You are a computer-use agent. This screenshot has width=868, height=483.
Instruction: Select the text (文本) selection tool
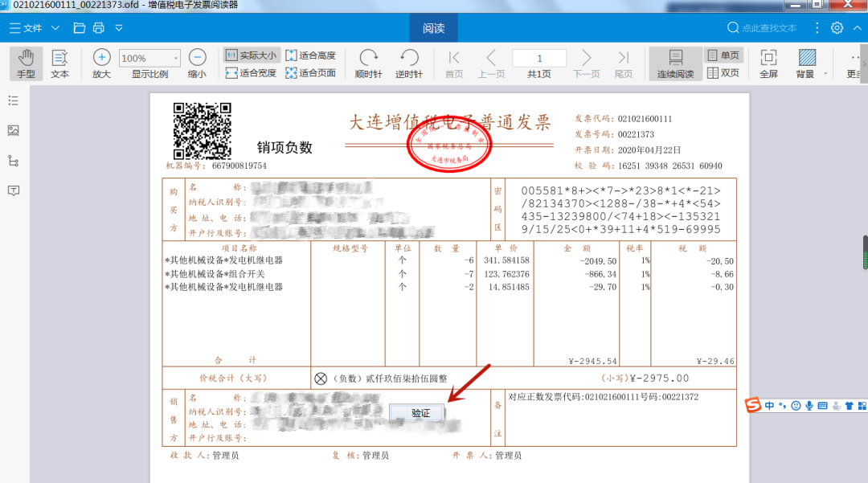tap(59, 63)
